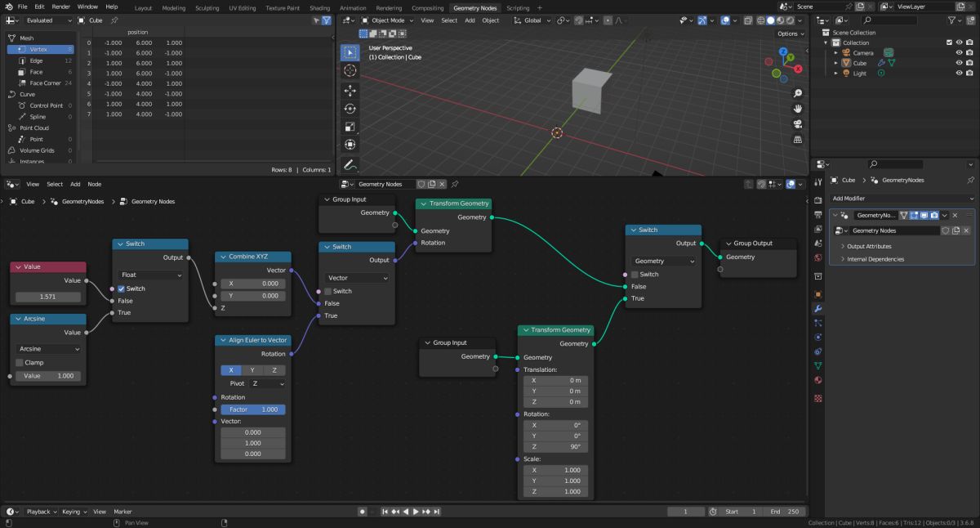Activate the 3D Cursor tool
980x528 pixels.
[350, 71]
